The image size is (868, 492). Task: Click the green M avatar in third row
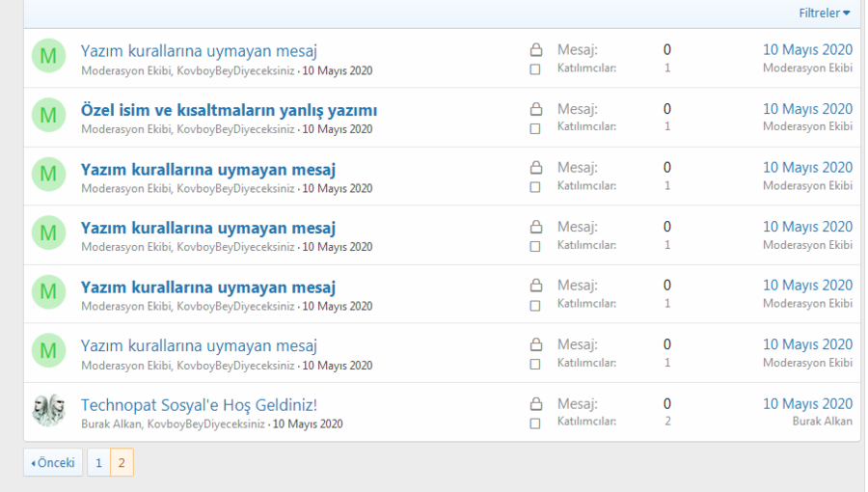pos(48,175)
